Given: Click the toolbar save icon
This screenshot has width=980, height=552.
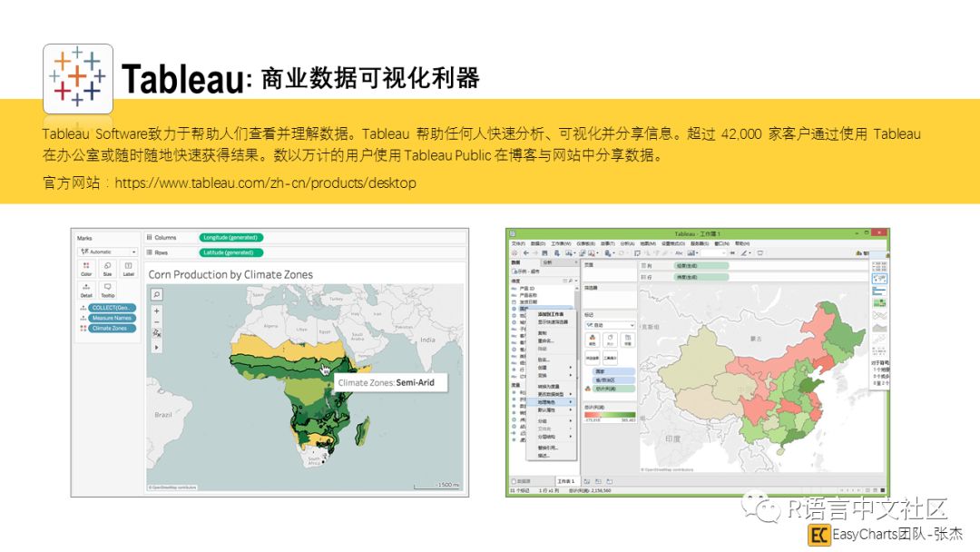Looking at the screenshot, I should 544,253.
